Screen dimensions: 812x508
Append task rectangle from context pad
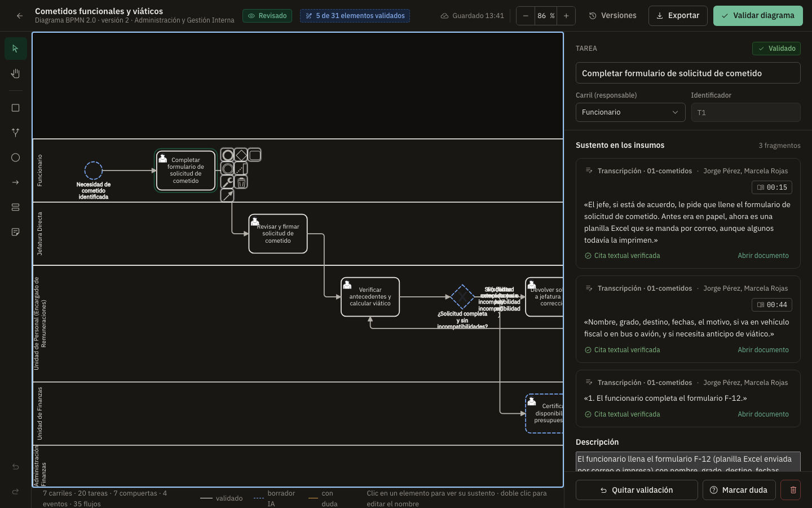[255, 155]
